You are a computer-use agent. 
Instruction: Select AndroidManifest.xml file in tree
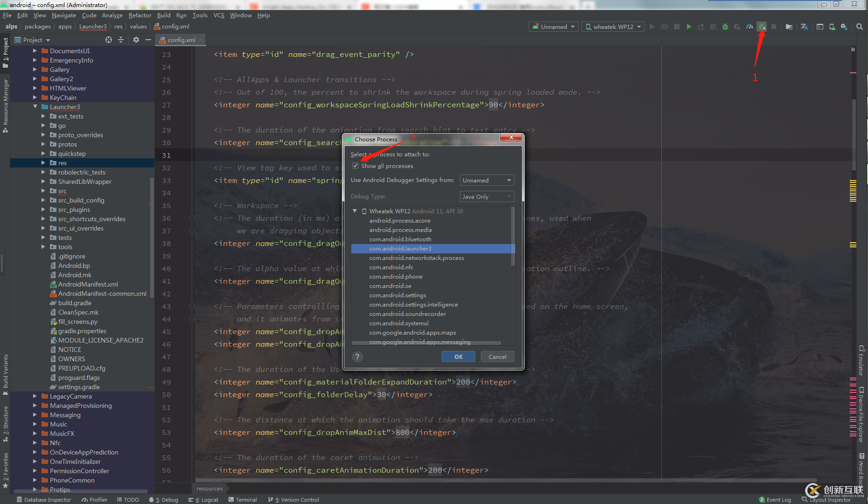click(88, 284)
